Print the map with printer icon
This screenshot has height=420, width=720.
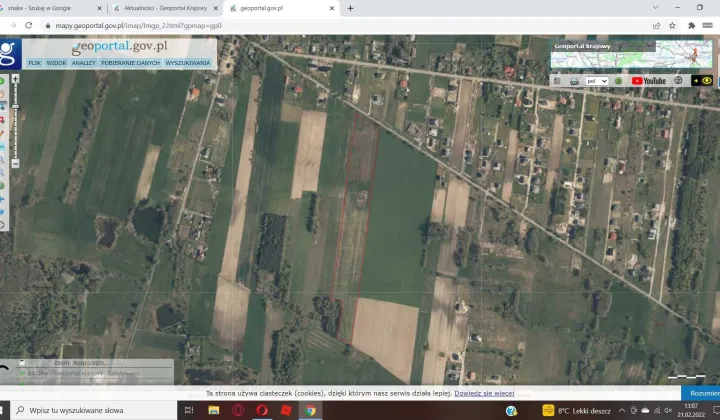(574, 81)
